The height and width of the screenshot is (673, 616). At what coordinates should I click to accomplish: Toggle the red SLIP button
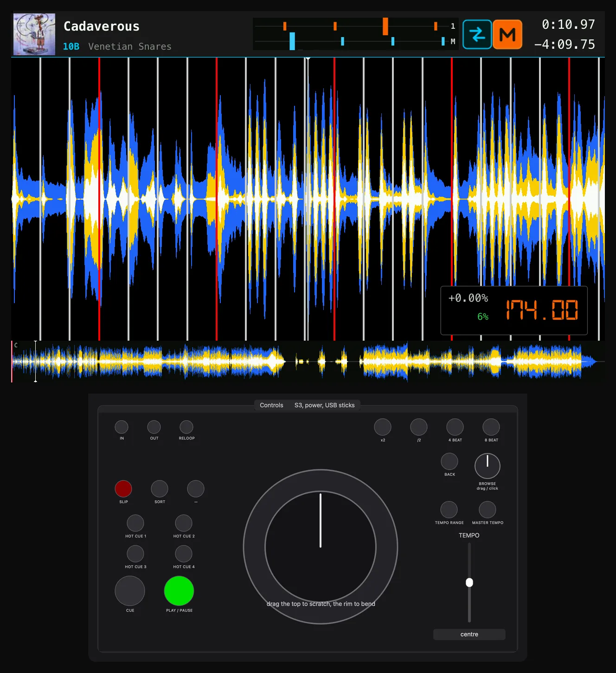click(x=123, y=489)
